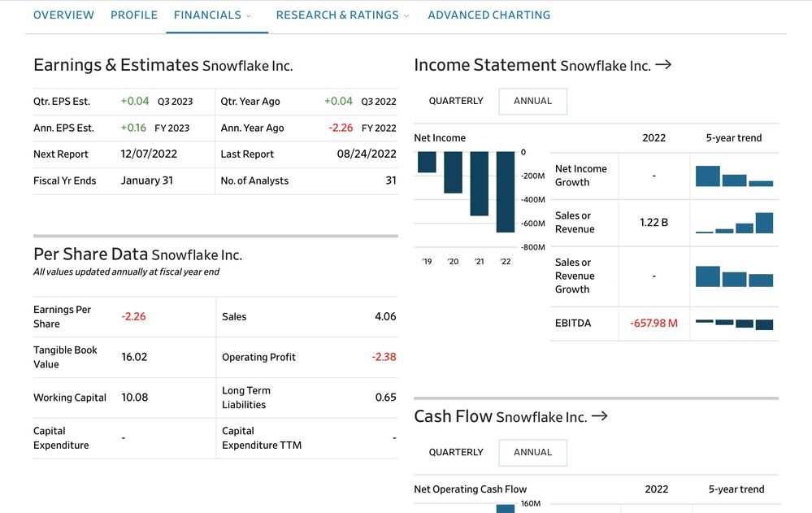
Task: Go to the Profile tab
Action: 134,15
